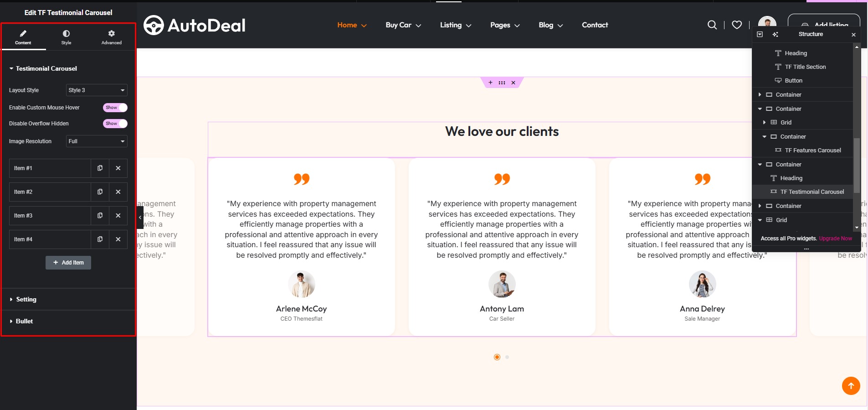Viewport: 868px width, 410px height.
Task: Click the search magnifier icon
Action: pyautogui.click(x=712, y=25)
